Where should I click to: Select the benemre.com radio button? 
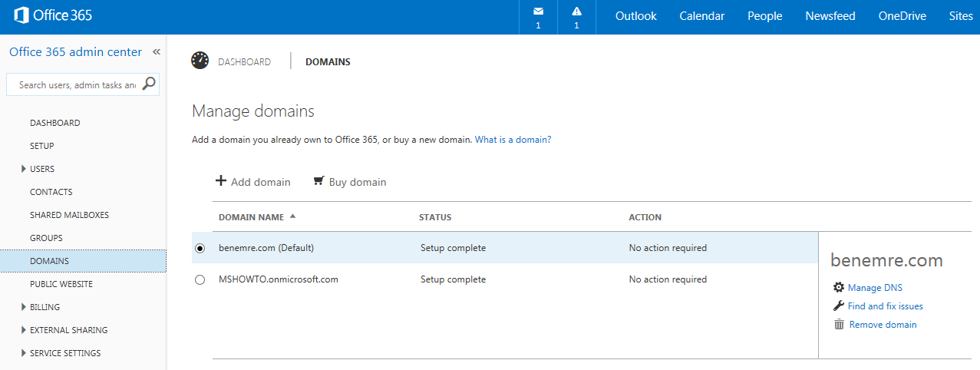pos(200,249)
